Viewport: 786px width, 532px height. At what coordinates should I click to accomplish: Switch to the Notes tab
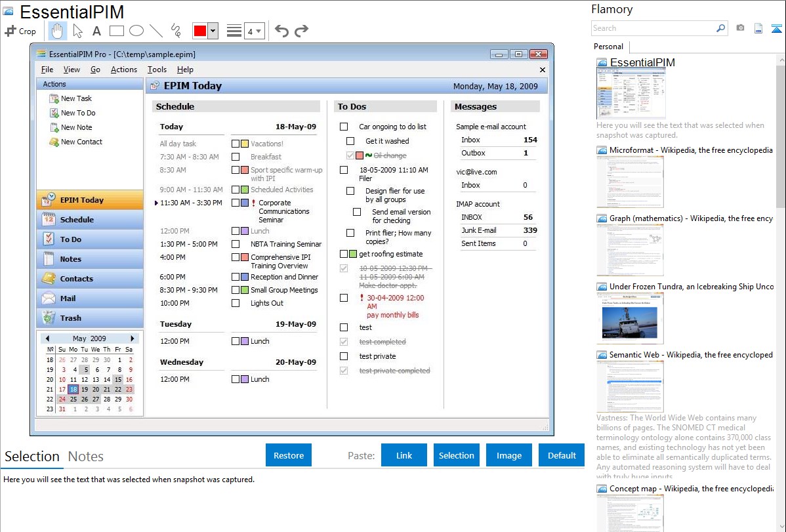coord(85,457)
